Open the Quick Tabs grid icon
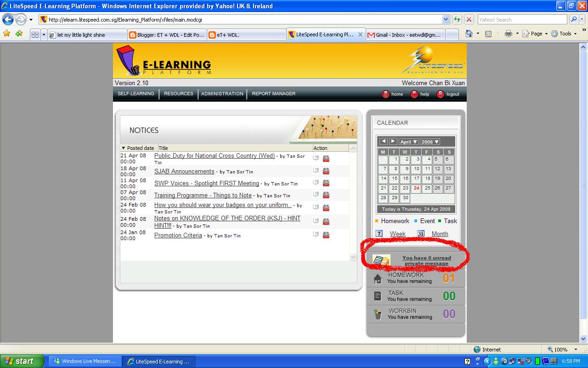 [35, 34]
